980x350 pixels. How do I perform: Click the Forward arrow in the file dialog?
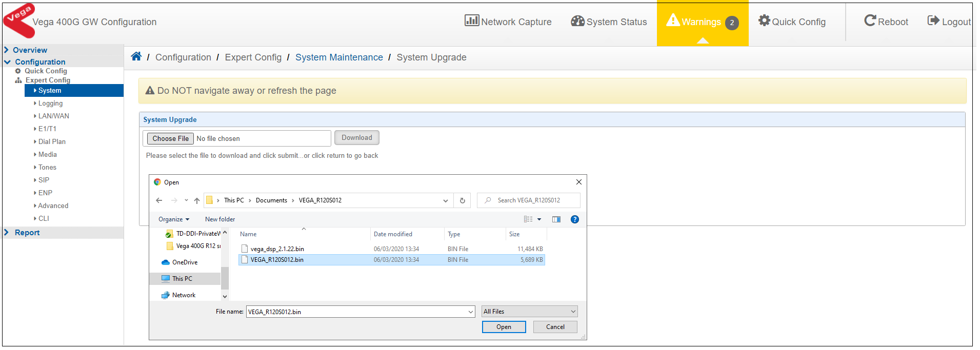click(x=174, y=200)
